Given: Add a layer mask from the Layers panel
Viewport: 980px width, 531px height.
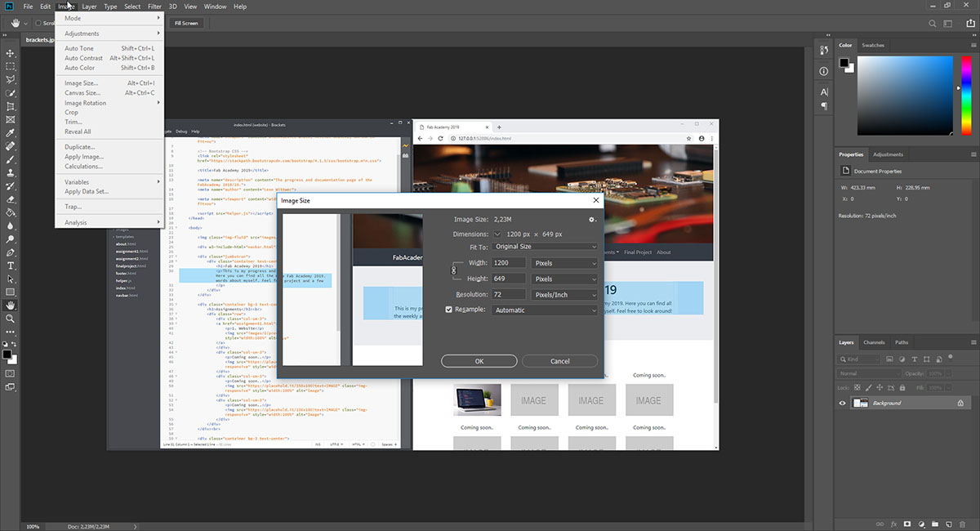Looking at the screenshot, I should coord(907,523).
